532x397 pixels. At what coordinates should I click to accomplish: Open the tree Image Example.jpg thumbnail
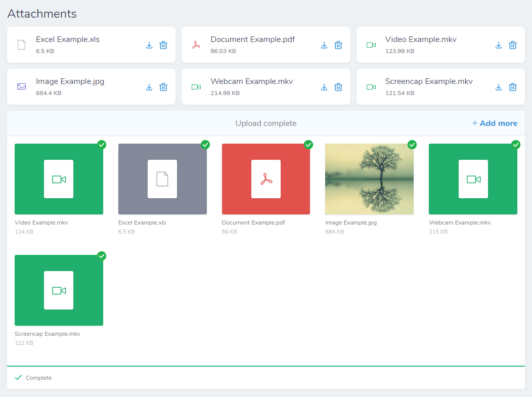click(369, 179)
